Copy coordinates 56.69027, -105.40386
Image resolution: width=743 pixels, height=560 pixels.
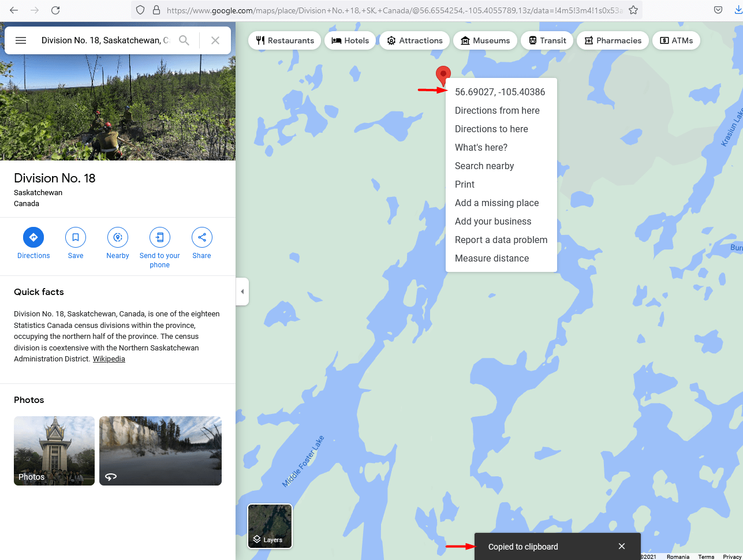[x=501, y=92]
